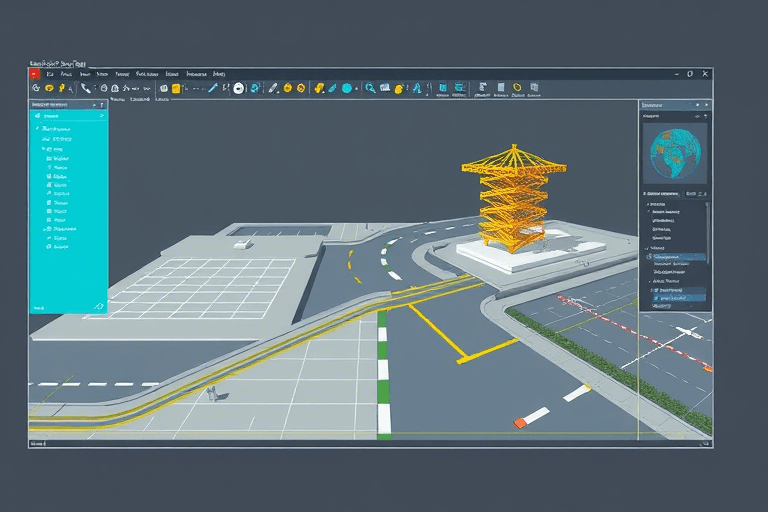Click the orange ring icon at toolbar right

517,89
